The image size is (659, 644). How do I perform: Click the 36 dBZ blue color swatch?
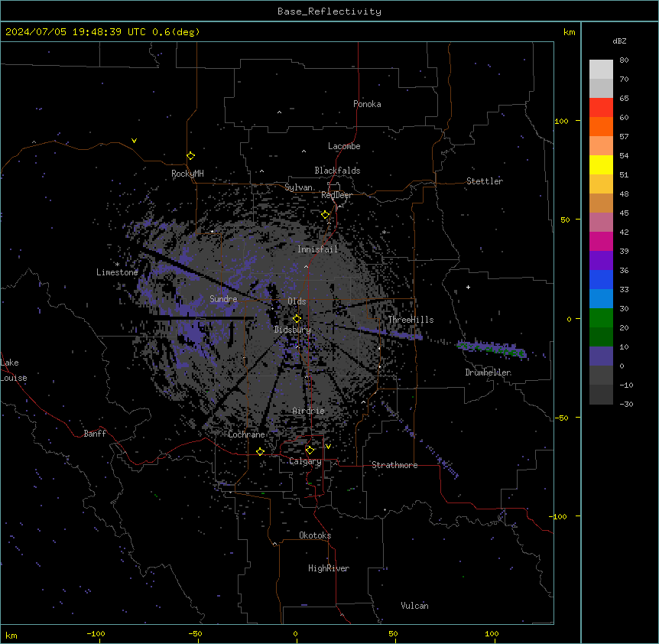pyautogui.click(x=601, y=279)
